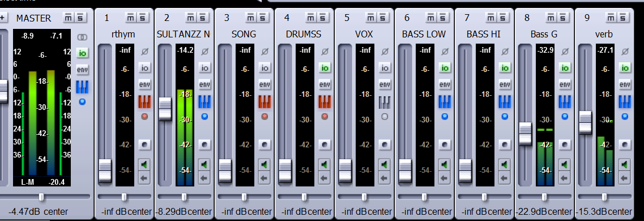Toggle record monitoring on BASS HI
This screenshot has height=221, width=644.
coord(505,165)
